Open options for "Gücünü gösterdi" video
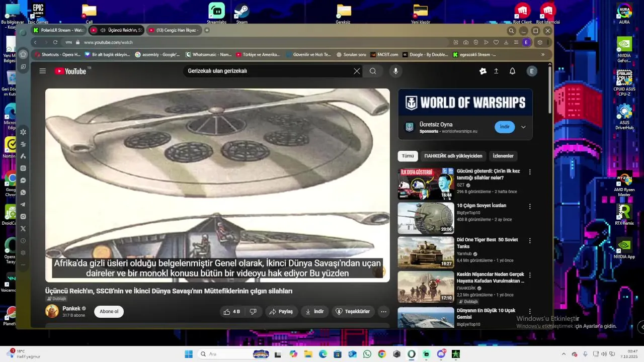644x362 pixels. click(x=530, y=172)
